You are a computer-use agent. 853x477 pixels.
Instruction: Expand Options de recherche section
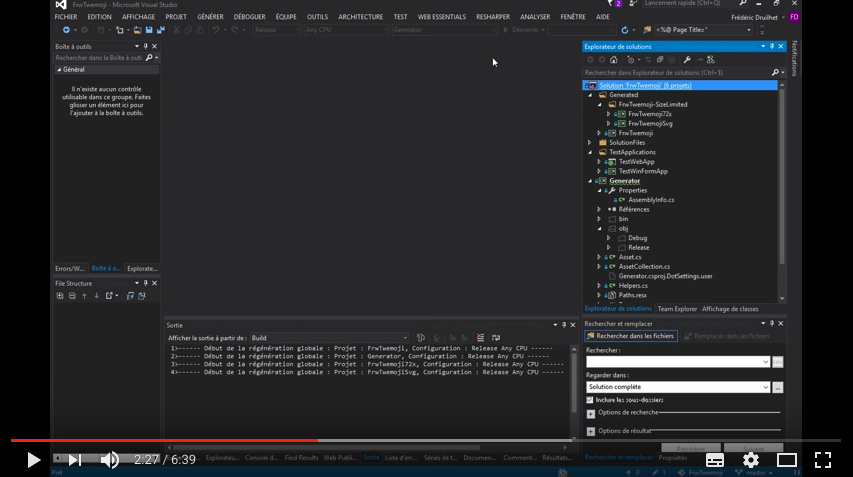point(591,414)
